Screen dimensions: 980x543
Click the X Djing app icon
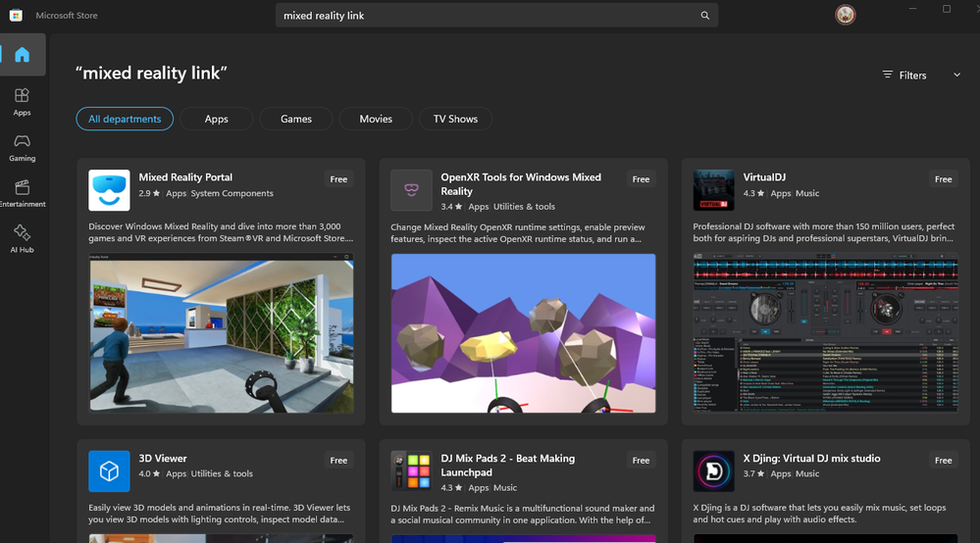[714, 471]
